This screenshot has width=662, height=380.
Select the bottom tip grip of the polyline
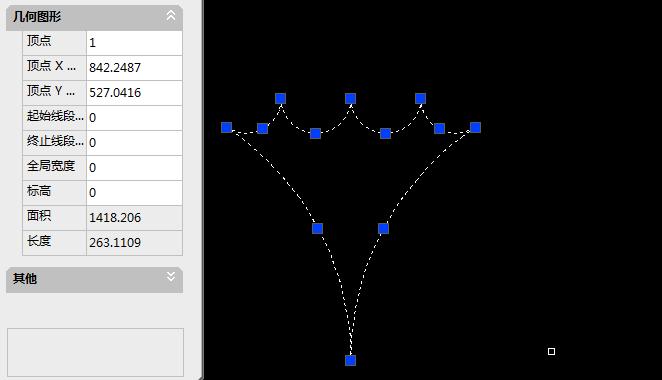click(x=350, y=360)
